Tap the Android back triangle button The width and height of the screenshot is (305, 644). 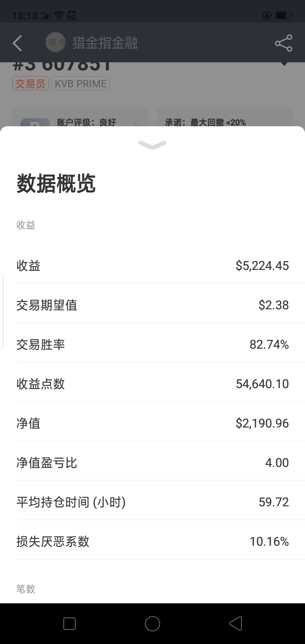click(x=236, y=624)
